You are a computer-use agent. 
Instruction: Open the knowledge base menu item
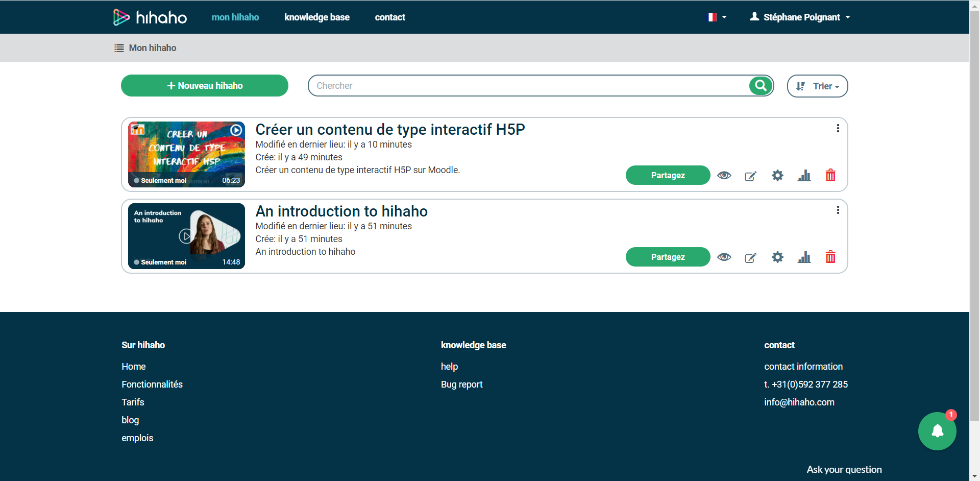coord(317,17)
